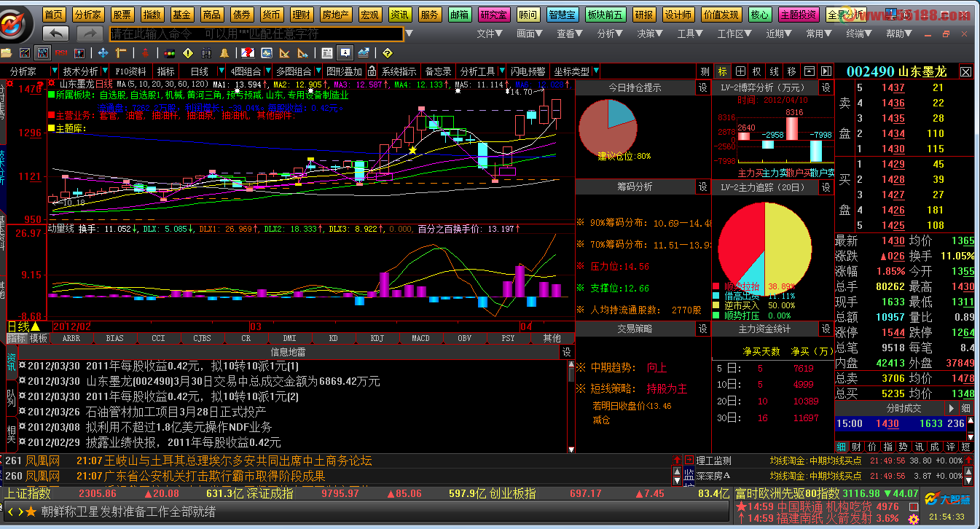Viewport: 980px width, 529px height.
Task: Toggle the 移 move button
Action: pos(792,71)
